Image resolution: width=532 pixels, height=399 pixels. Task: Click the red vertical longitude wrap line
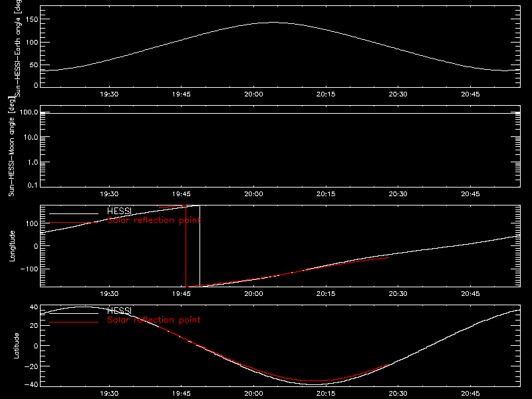pyautogui.click(x=186, y=246)
